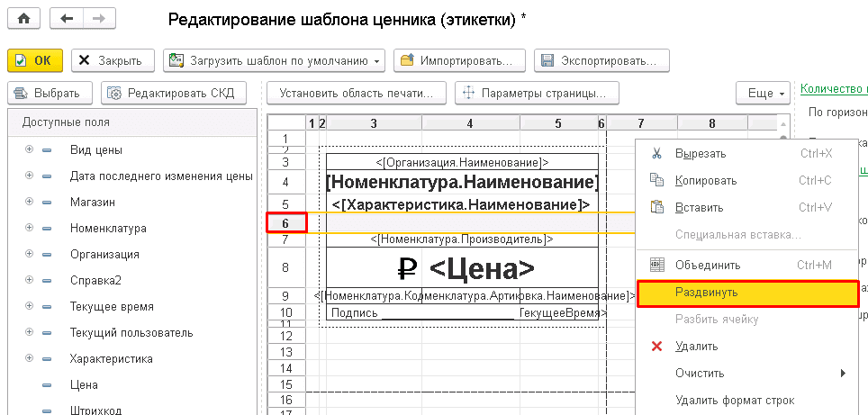This screenshot has height=415, width=868.
Task: Click the Cut scissors icon in context menu
Action: 656,154
